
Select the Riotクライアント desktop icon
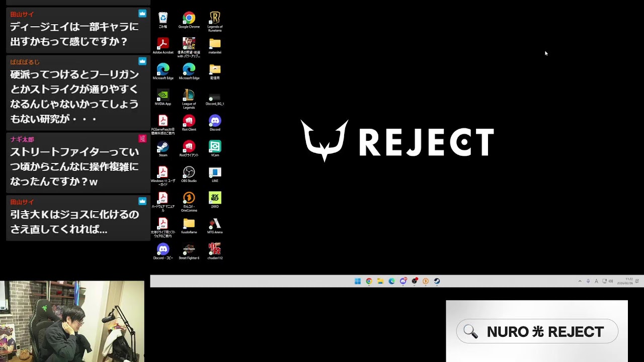coord(189,148)
